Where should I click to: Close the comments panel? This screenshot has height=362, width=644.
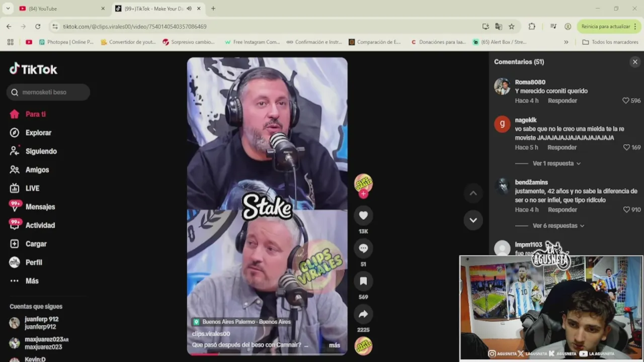[635, 62]
